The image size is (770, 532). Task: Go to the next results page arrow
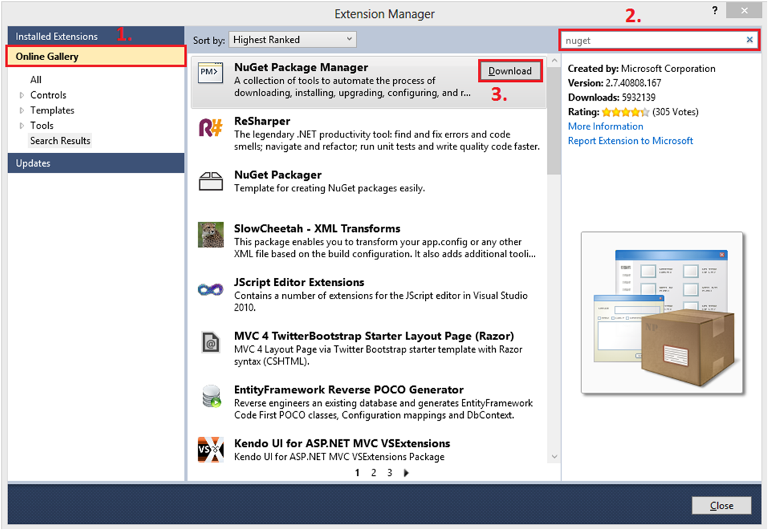[406, 473]
